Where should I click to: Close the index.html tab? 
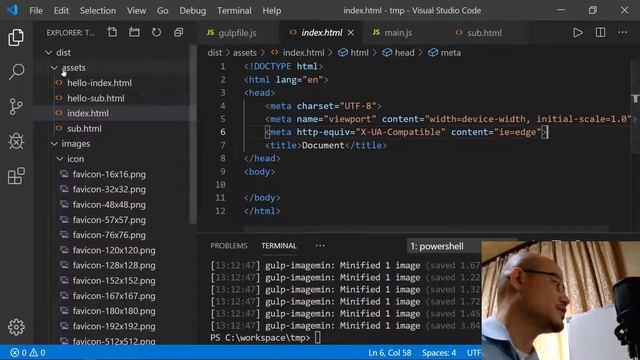(x=351, y=33)
